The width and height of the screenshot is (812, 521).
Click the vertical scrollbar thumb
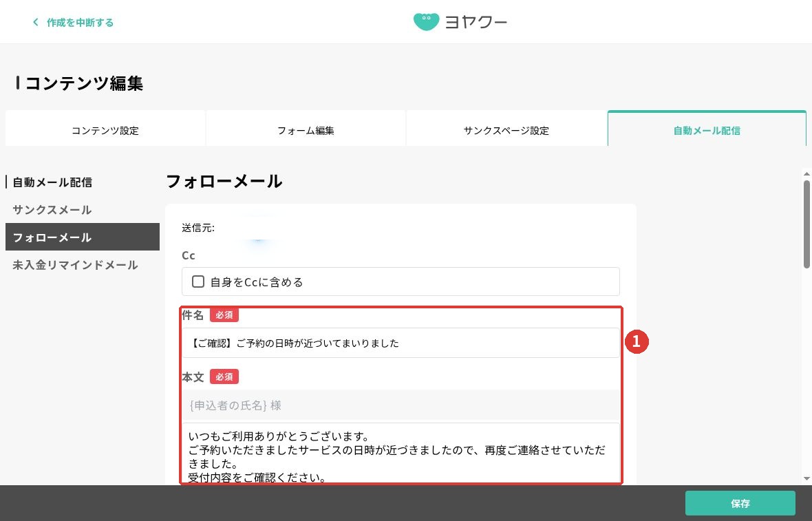coord(806,224)
